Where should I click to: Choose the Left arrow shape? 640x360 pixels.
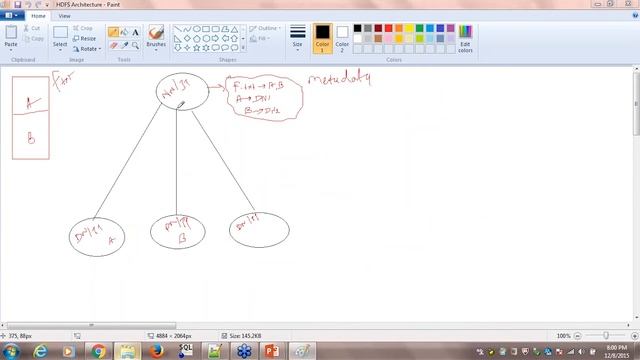coord(225,39)
